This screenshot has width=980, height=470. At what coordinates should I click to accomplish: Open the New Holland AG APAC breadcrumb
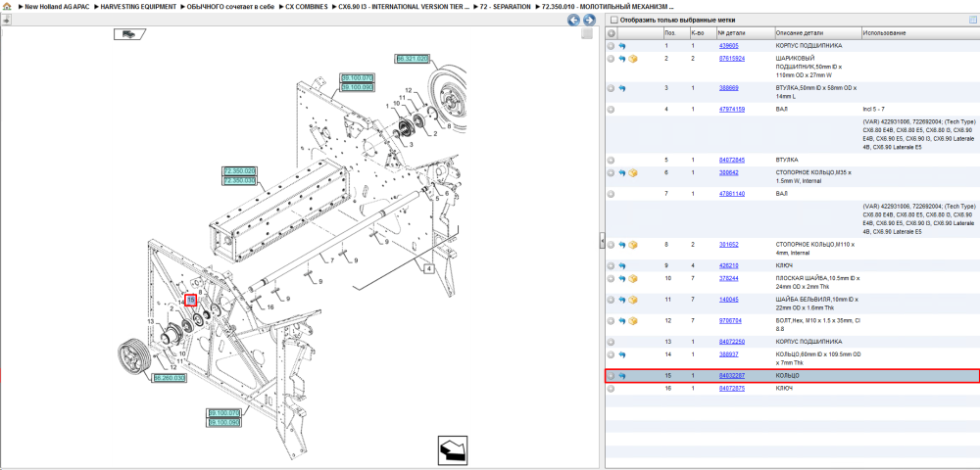coord(58,6)
